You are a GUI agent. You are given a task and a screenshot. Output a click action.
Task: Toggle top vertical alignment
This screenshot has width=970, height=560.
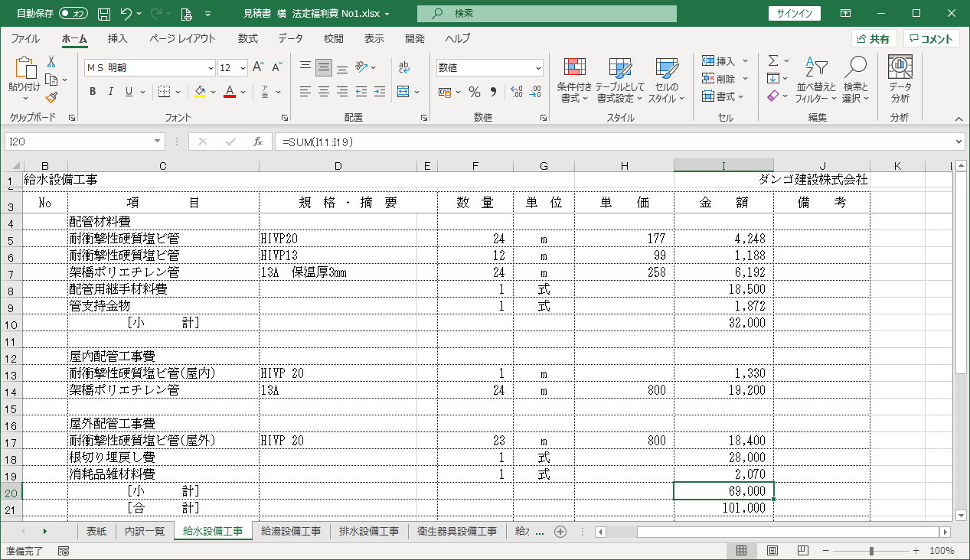tap(305, 67)
